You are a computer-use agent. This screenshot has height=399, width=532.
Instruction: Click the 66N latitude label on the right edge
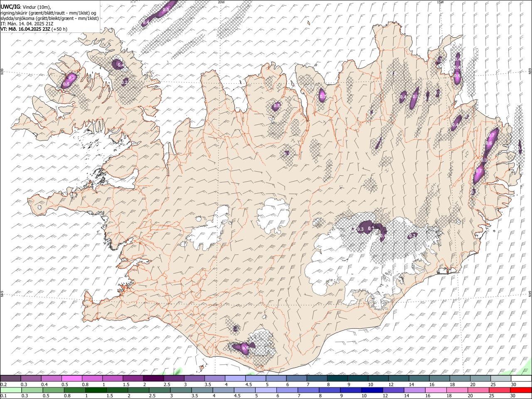pyautogui.click(x=530, y=71)
